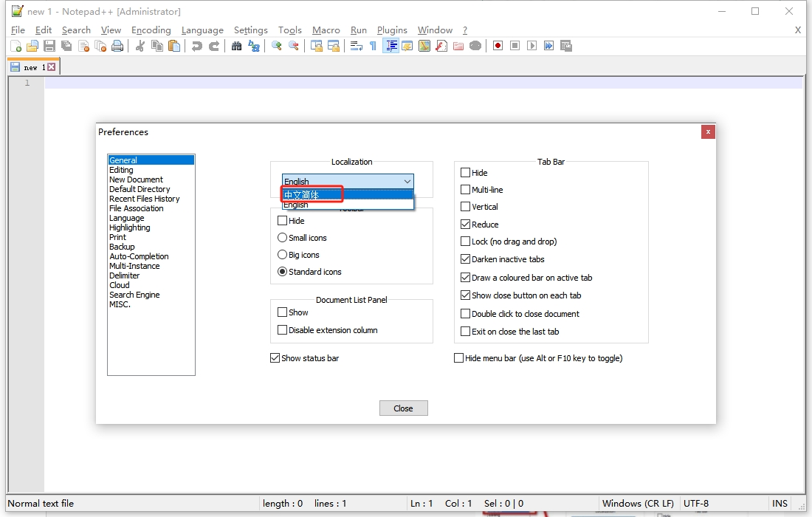Close the new 1 tab with red X

51,66
